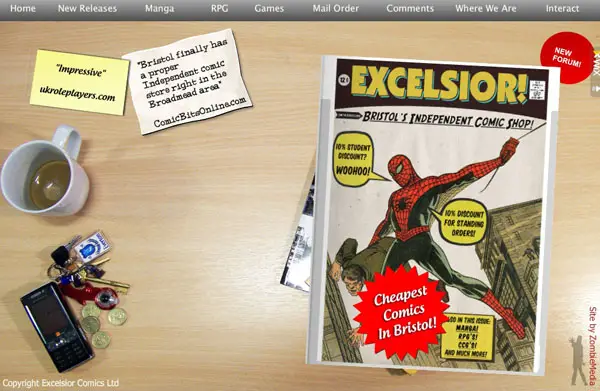
Task: Click the blue keyring tag on the keys
Action: coord(91,246)
